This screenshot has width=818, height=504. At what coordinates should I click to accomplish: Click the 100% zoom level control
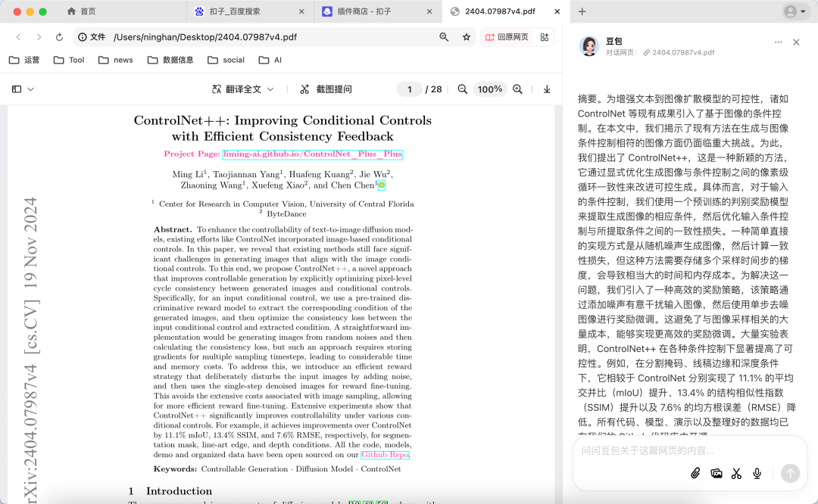pyautogui.click(x=489, y=89)
